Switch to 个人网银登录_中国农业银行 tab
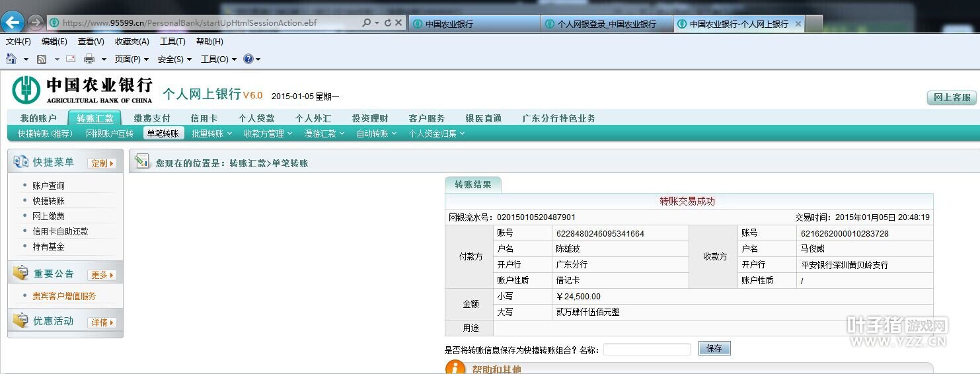 pos(607,24)
